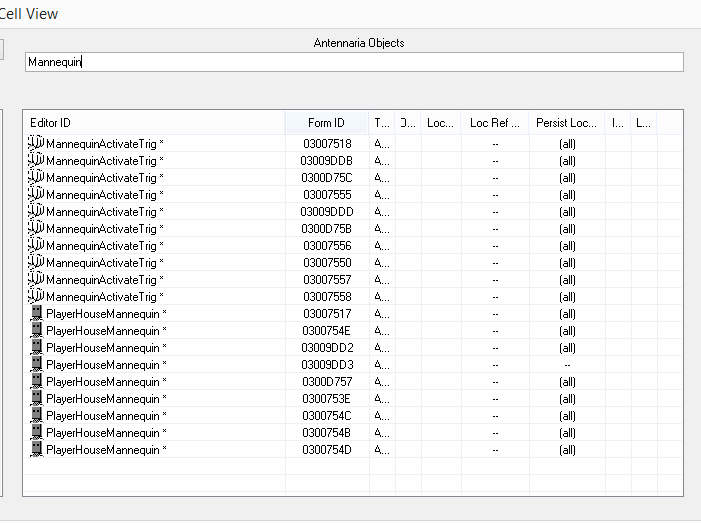Screen dimensions: 701x523
Task: Click mannequin icon of row with Form ID 0300754C
Action: click(37, 415)
